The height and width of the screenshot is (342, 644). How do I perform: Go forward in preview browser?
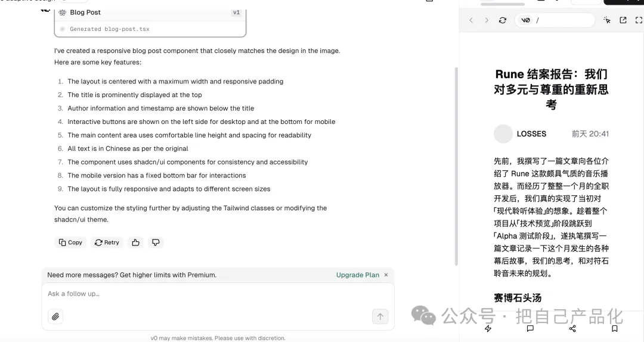pos(487,20)
